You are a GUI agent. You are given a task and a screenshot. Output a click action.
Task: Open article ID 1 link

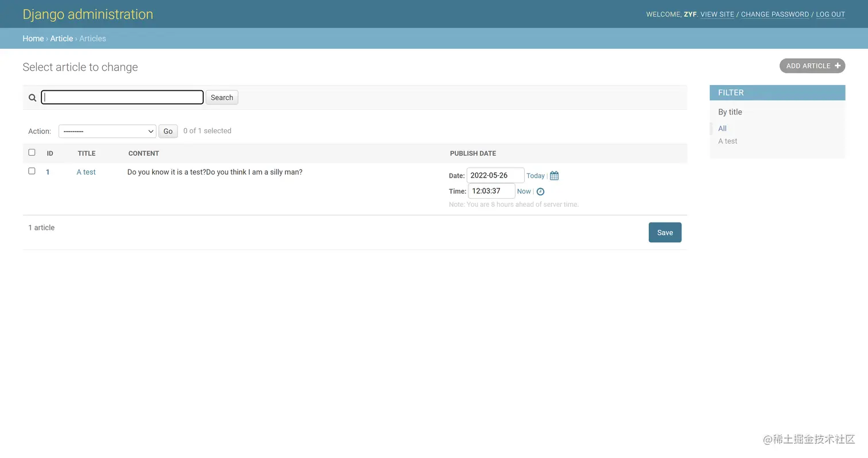[48, 172]
